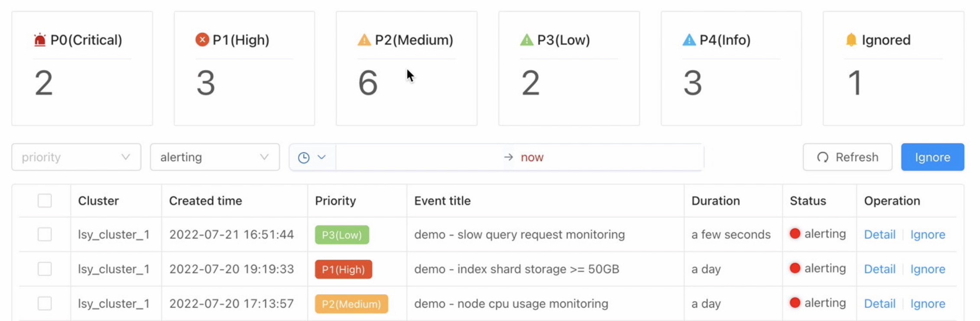Click 'a day' duration in index shard row

click(x=706, y=269)
